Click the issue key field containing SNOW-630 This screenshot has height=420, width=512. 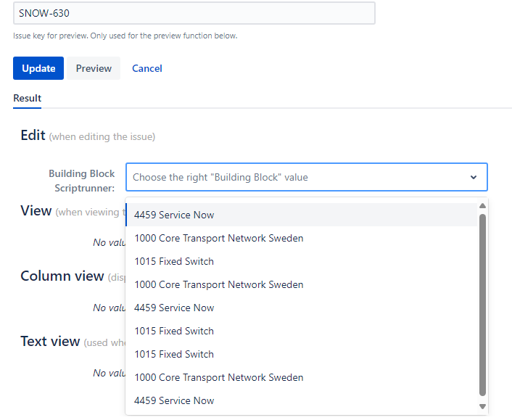tap(194, 13)
